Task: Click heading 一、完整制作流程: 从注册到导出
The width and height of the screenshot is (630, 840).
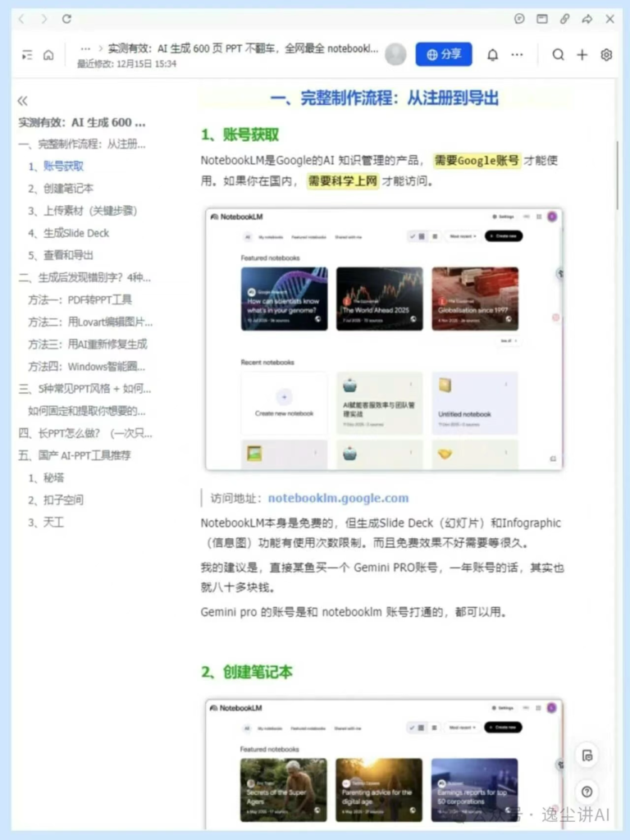Action: coord(385,98)
